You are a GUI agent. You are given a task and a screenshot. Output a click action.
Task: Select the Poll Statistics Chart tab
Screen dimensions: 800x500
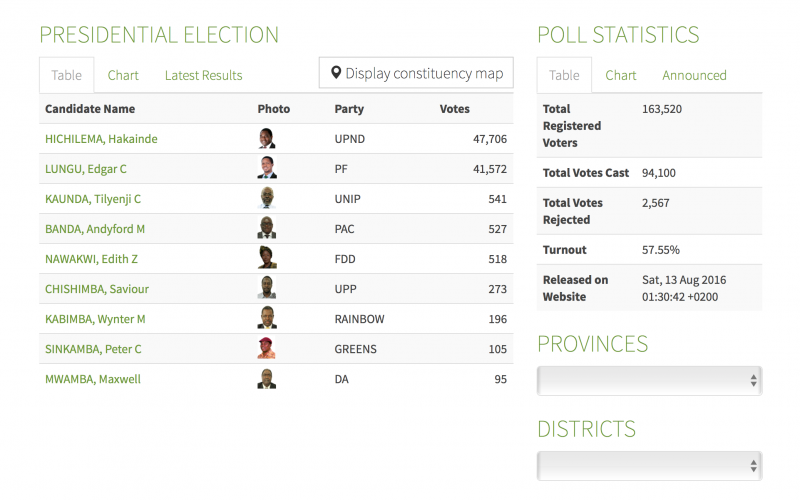[620, 75]
